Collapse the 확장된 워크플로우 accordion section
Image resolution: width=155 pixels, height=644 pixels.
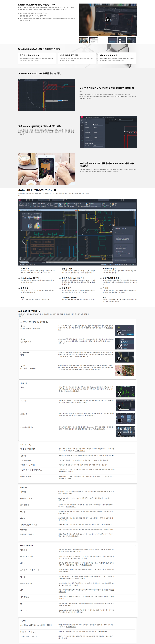tap(135, 445)
